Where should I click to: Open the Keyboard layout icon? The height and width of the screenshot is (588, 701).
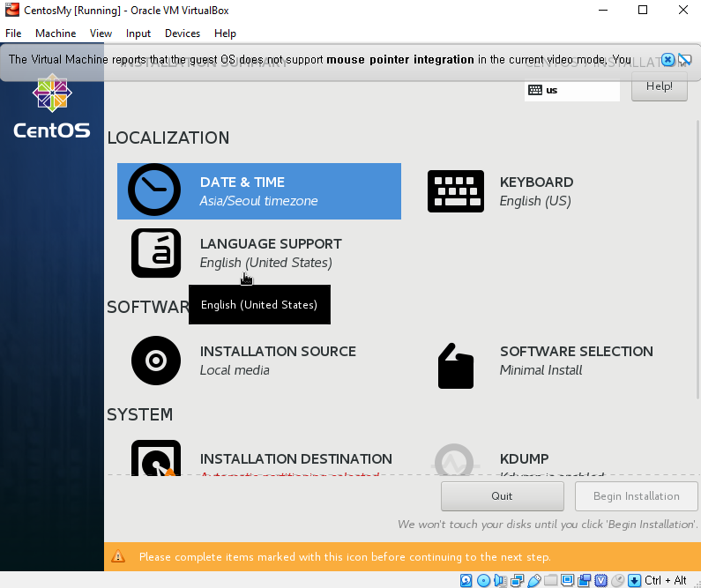coord(456,191)
